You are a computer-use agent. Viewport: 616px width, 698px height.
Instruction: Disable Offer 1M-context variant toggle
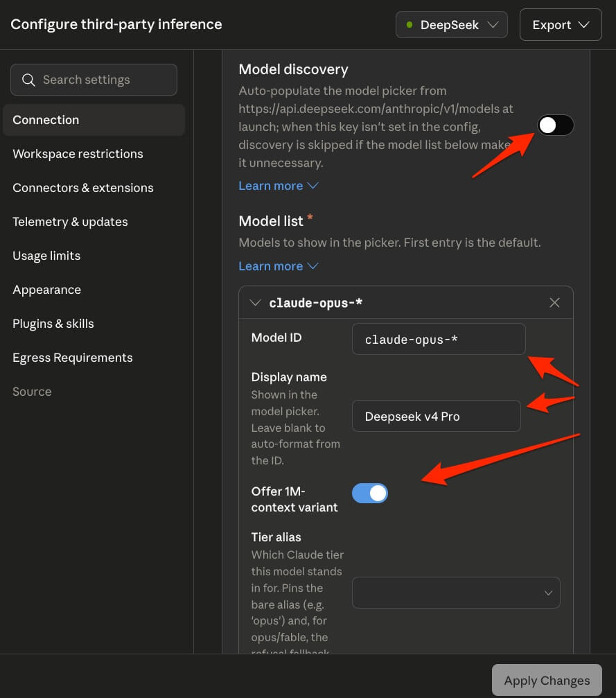pos(370,494)
